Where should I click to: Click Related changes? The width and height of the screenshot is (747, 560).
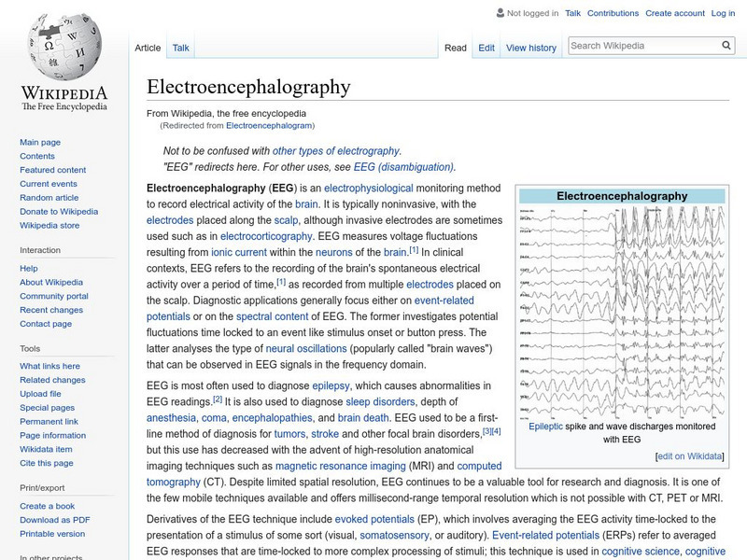pyautogui.click(x=52, y=380)
